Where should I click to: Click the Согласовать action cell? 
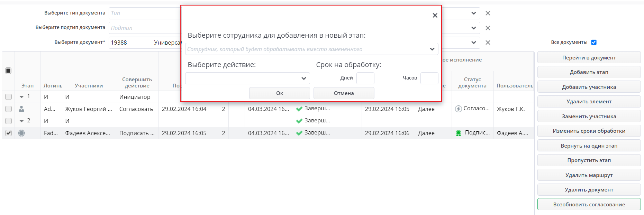[137, 109]
